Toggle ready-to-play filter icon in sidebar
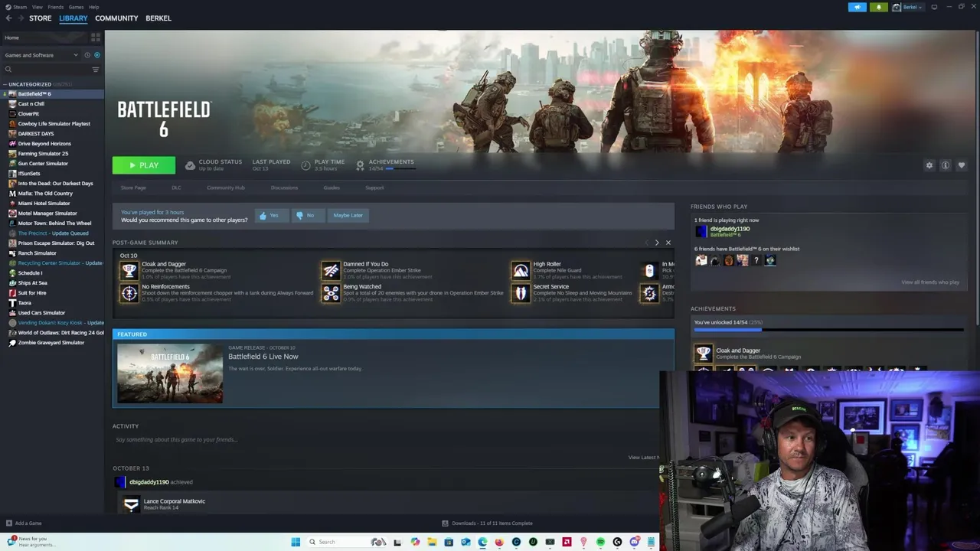Viewport: 980px width, 551px height. tap(96, 55)
